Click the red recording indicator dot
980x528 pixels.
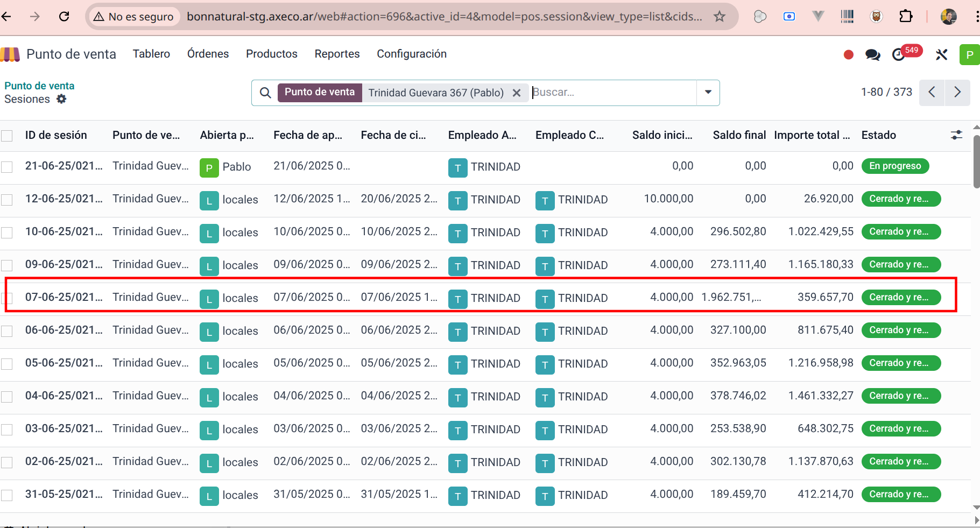point(849,55)
